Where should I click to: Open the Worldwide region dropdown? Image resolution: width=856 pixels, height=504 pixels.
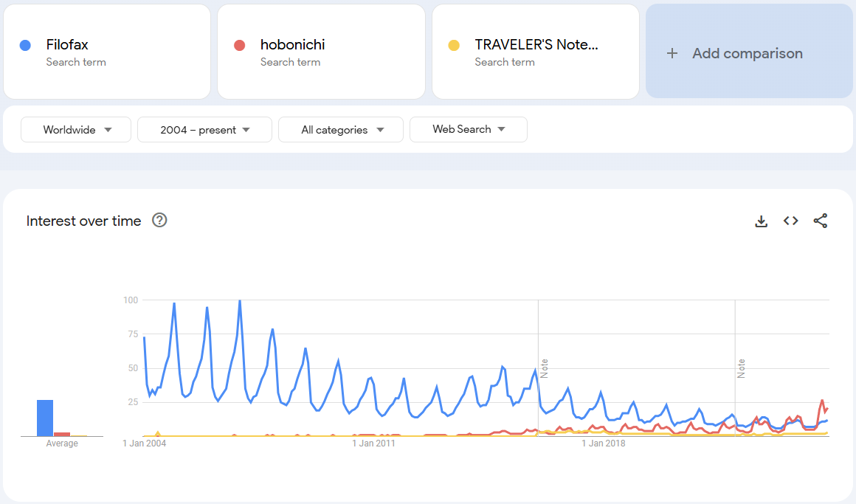(76, 129)
